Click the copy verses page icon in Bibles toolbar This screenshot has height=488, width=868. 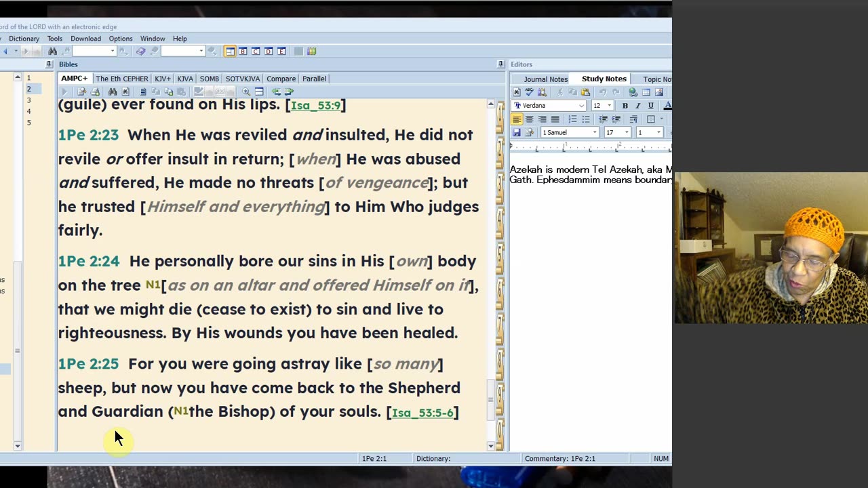(x=143, y=91)
